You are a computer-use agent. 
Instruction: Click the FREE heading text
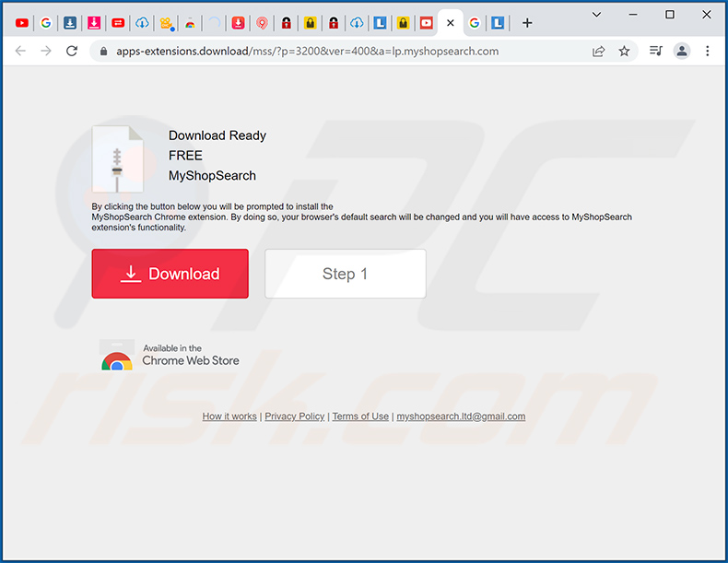185,156
